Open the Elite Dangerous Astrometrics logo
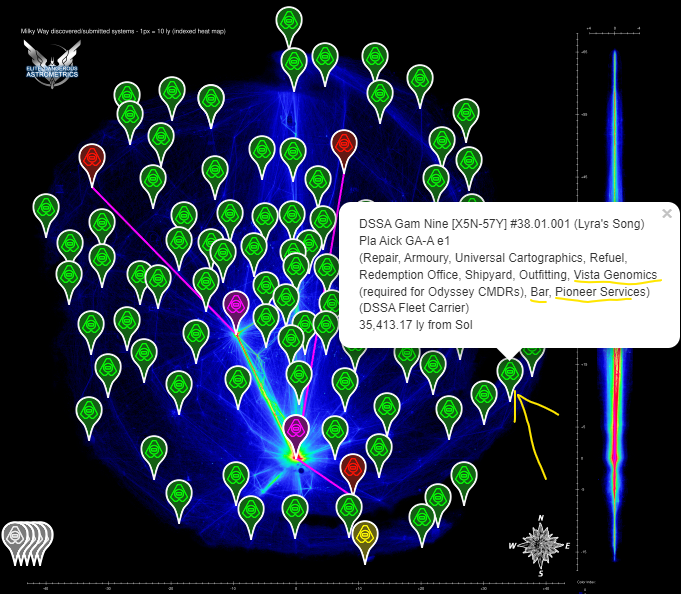Viewport: 681px width, 594px height. click(x=52, y=64)
